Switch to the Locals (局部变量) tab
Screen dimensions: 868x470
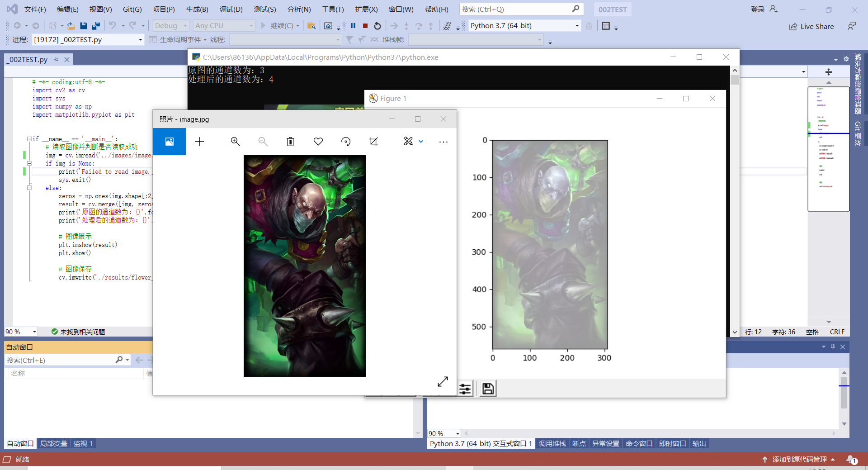pos(53,444)
